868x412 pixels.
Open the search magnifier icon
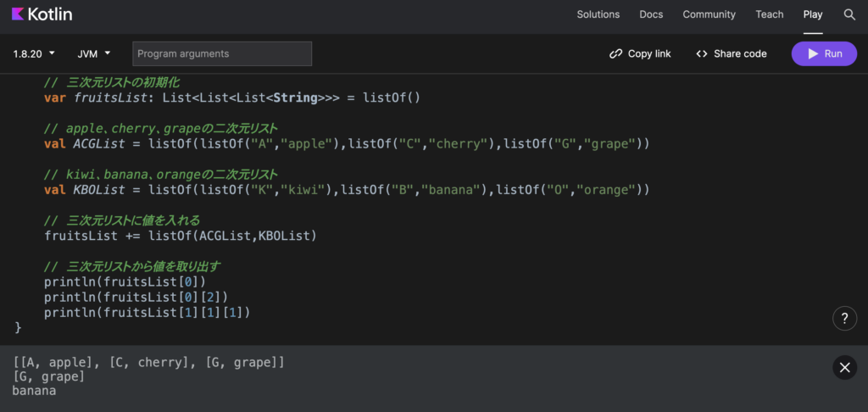849,14
